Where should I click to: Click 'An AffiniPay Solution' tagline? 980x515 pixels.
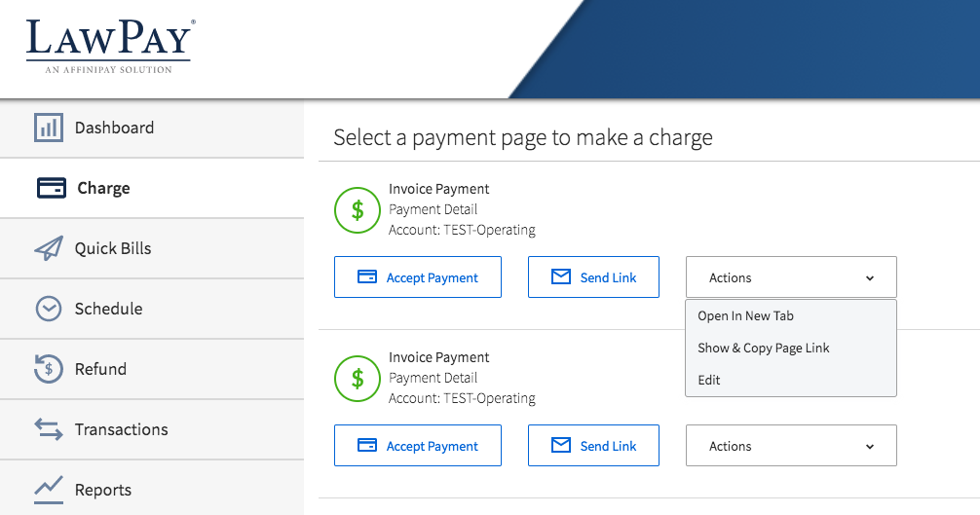[x=108, y=70]
